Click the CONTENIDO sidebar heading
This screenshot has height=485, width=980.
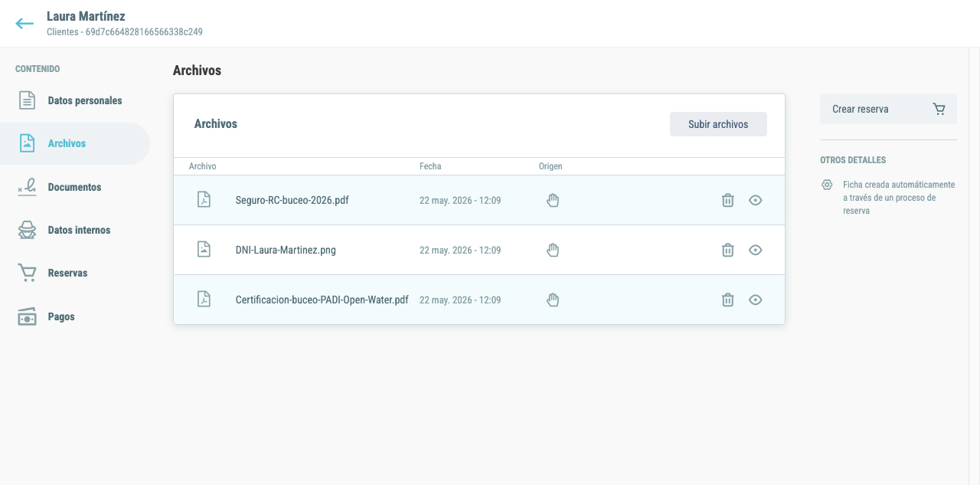click(x=38, y=69)
